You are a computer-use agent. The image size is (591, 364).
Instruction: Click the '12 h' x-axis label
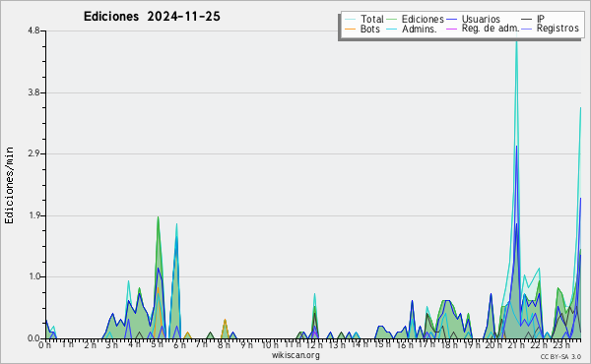pos(314,345)
